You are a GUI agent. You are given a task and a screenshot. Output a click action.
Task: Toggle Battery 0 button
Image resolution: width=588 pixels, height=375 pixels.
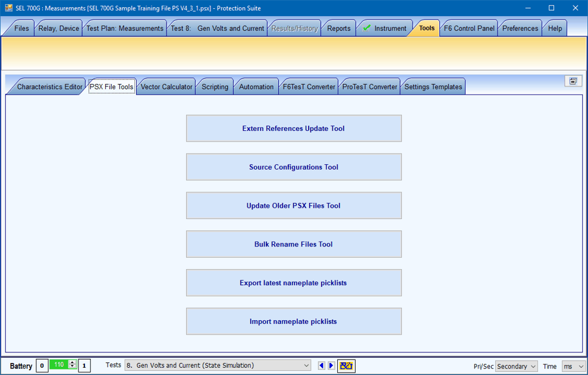pos(42,365)
